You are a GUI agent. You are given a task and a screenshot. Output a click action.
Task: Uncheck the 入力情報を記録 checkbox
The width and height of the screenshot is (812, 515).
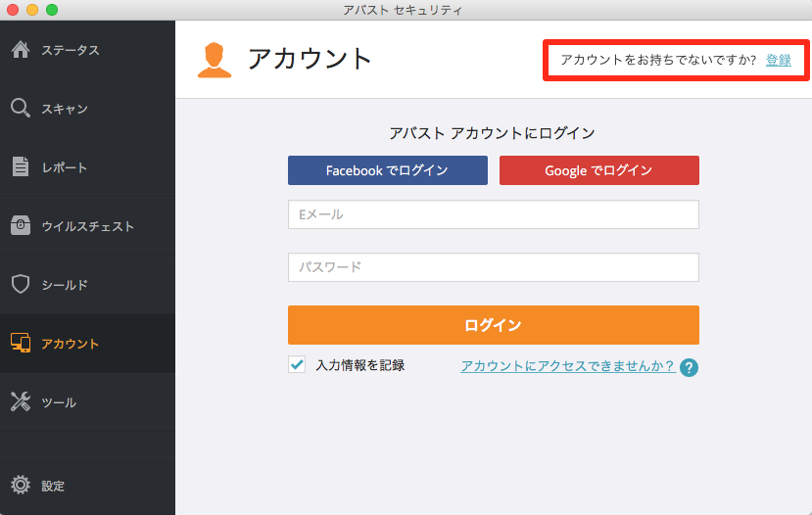(x=297, y=365)
